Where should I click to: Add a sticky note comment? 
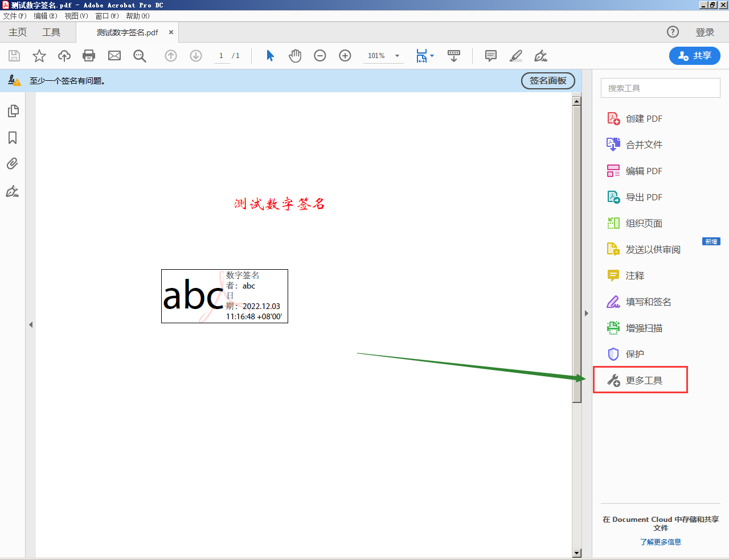(490, 56)
